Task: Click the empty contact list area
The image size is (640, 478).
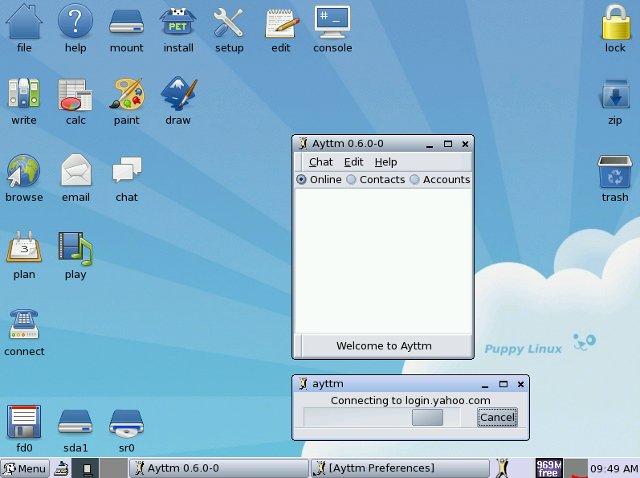Action: click(383, 260)
